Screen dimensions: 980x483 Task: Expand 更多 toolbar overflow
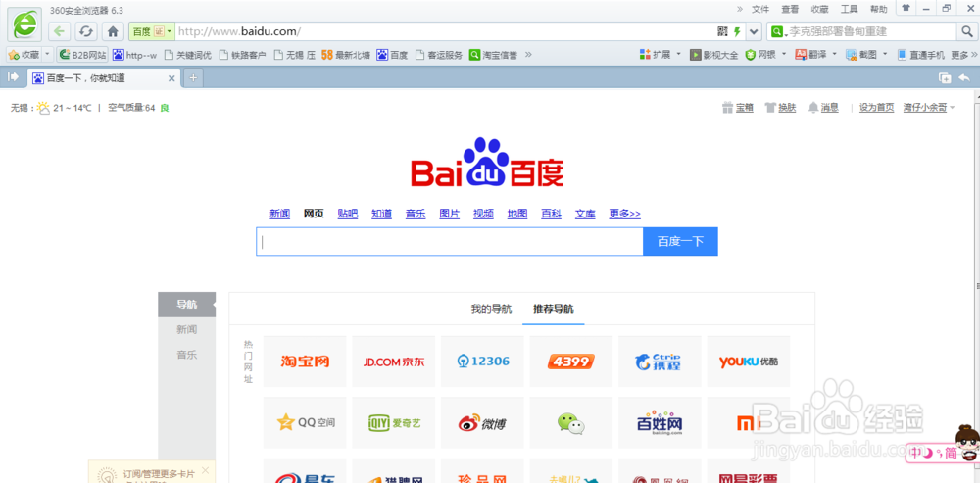963,55
